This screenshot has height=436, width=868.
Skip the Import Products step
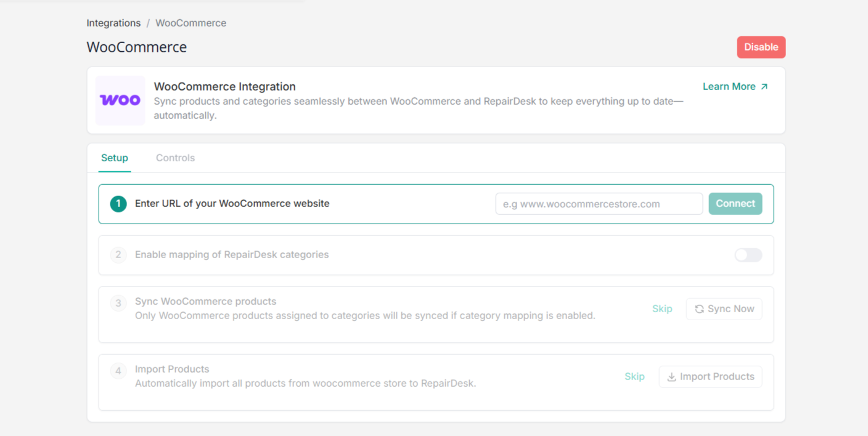[634, 377]
